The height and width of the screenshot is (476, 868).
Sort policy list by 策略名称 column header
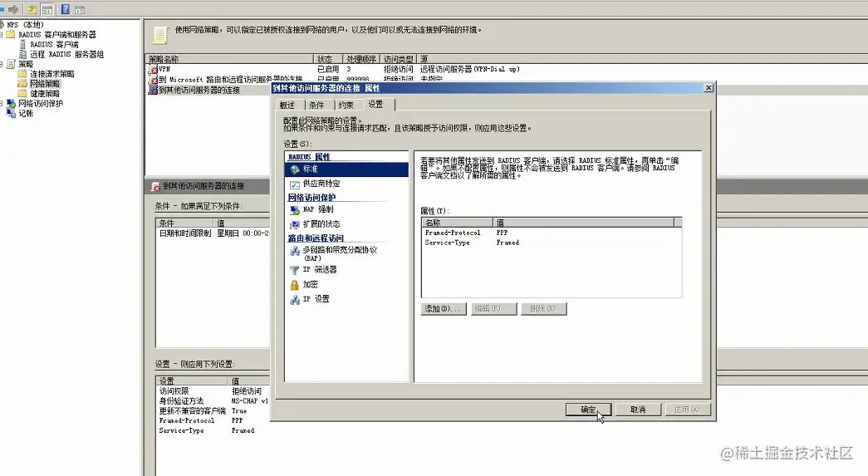point(230,59)
